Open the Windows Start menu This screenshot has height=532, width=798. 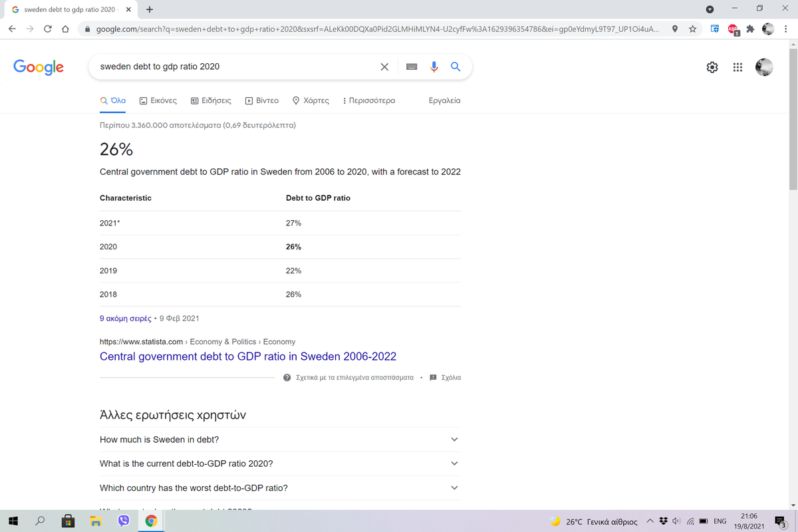[x=13, y=521]
